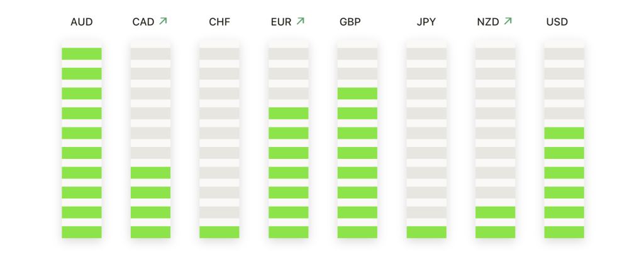The width and height of the screenshot is (644, 255).
Task: Click the USD currency label
Action: click(557, 22)
